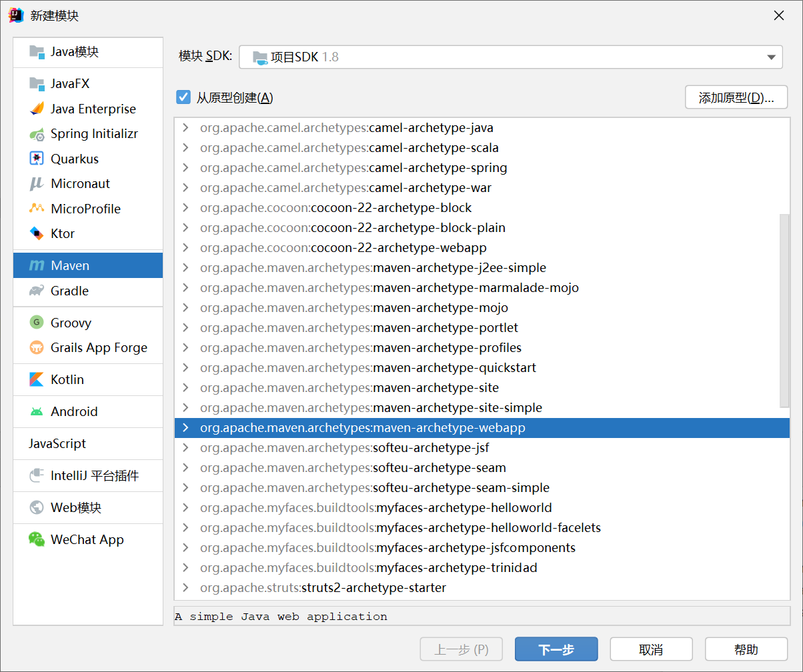Screen dimensions: 803x672
Task: Click the 帮助 button
Action: click(x=746, y=649)
